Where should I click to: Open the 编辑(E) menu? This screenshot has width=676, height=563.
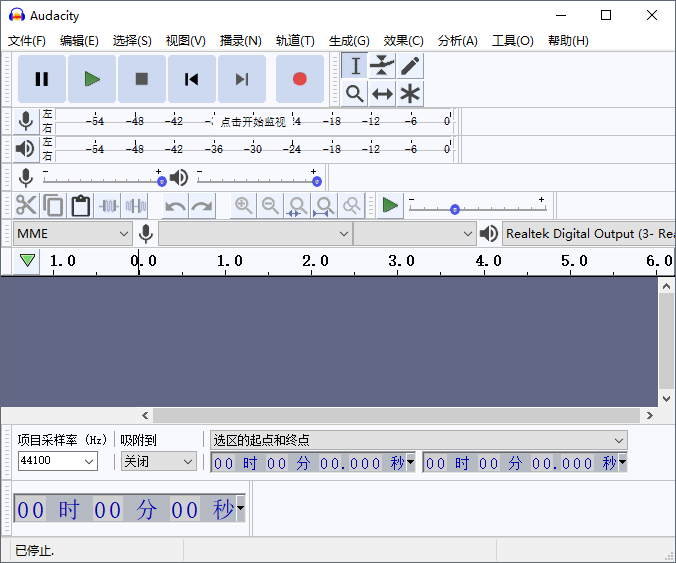(x=79, y=41)
